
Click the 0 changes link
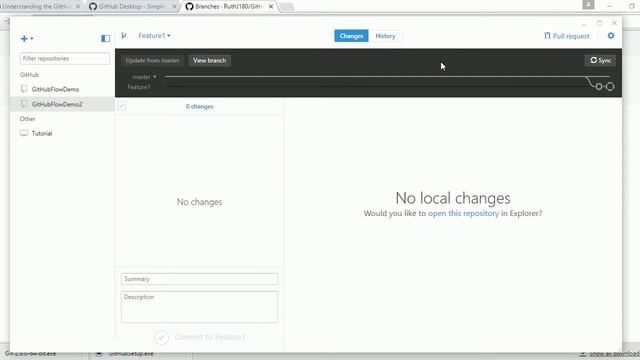pos(200,107)
